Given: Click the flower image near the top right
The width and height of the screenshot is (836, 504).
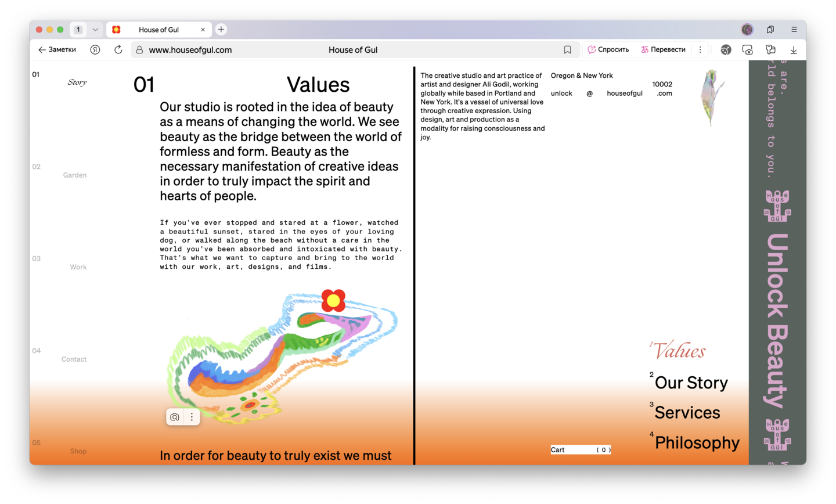Looking at the screenshot, I should click(x=712, y=97).
